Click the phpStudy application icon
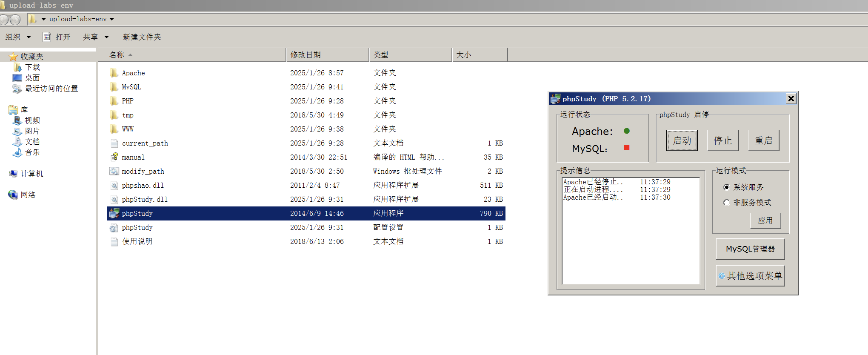 [x=114, y=214]
